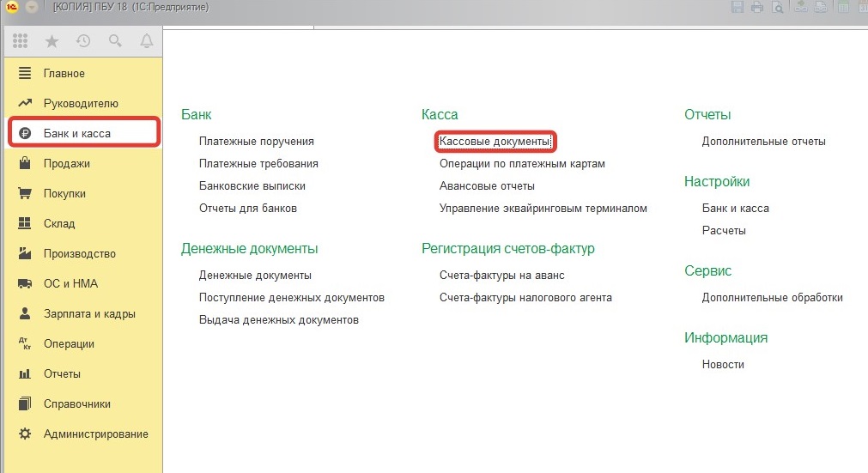
Task: Open Платежные поручения
Action: 257,141
